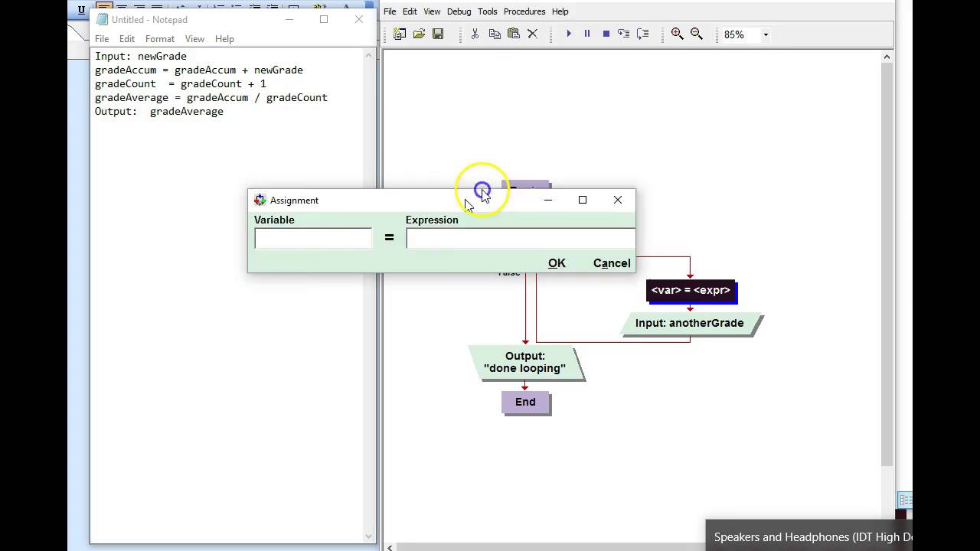Open Notepad Edit menu
Viewport: 980px width, 551px height.
coord(127,39)
